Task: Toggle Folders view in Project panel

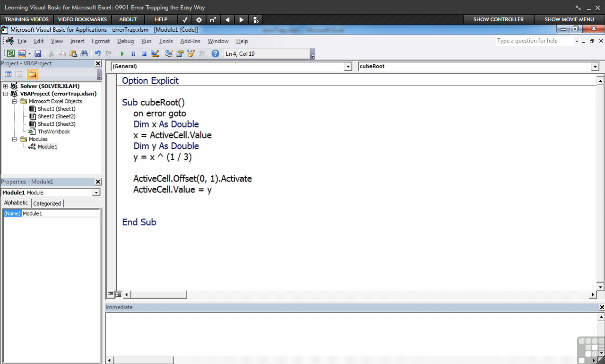Action: tap(32, 74)
